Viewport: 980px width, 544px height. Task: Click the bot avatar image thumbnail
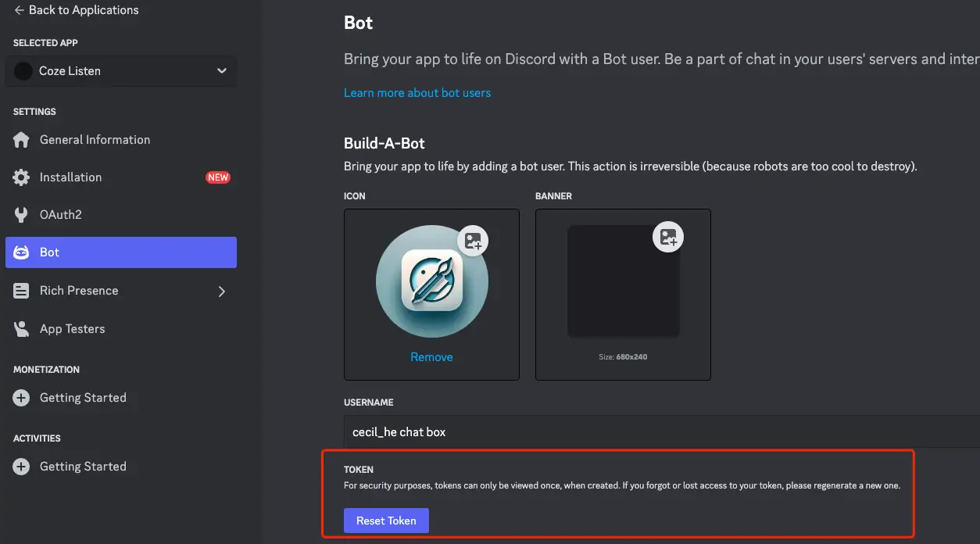coord(431,280)
